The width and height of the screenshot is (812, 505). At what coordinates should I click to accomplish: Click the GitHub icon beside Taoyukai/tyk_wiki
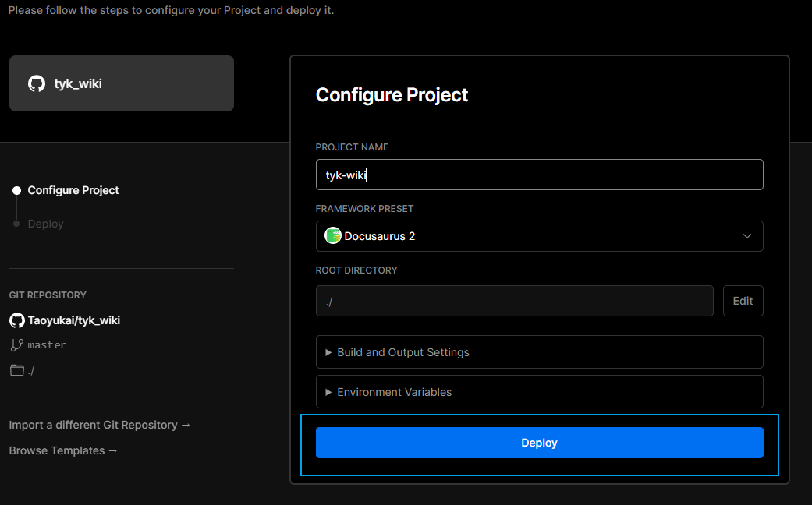(x=17, y=320)
